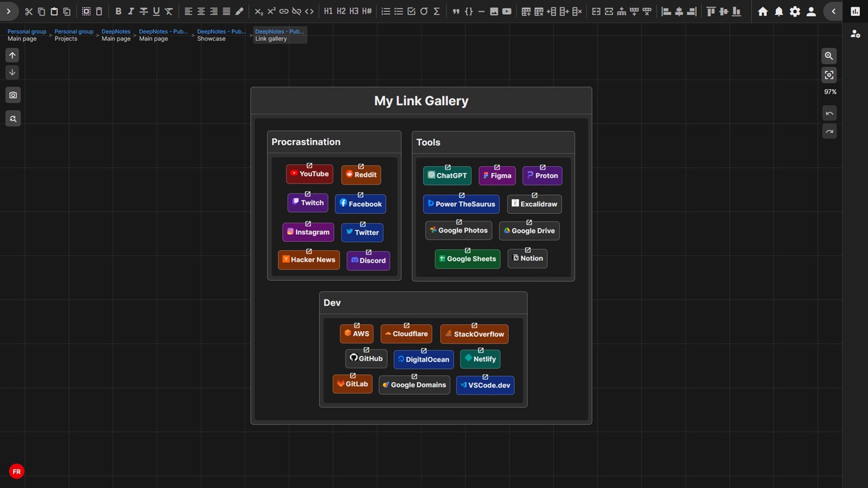Expand the left sidebar with the arrow
Screen dimensions: 868x488
click(x=8, y=11)
